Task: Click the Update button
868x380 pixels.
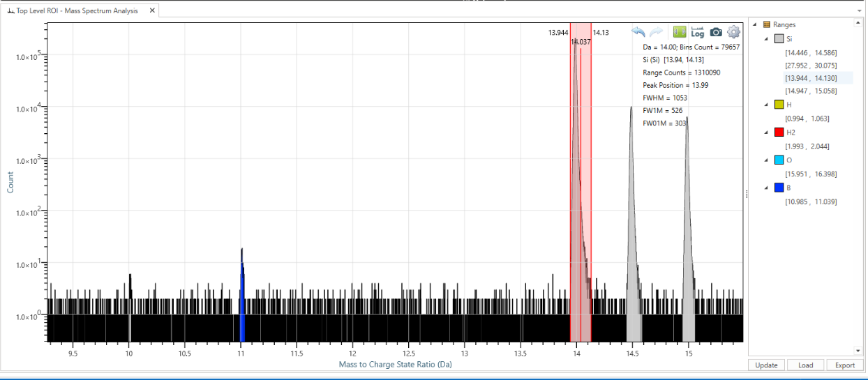Action: (766, 365)
